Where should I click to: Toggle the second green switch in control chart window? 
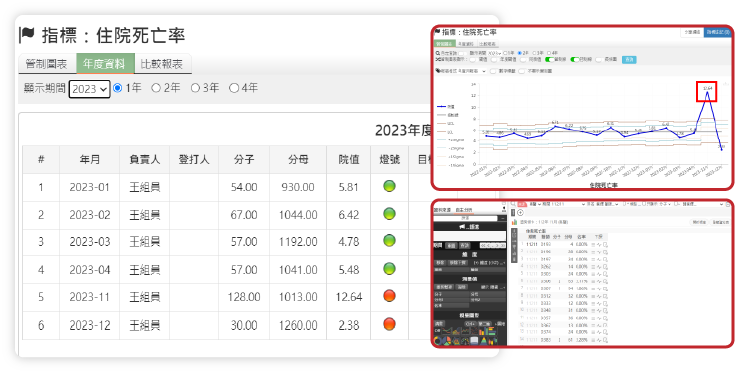pyautogui.click(x=575, y=60)
